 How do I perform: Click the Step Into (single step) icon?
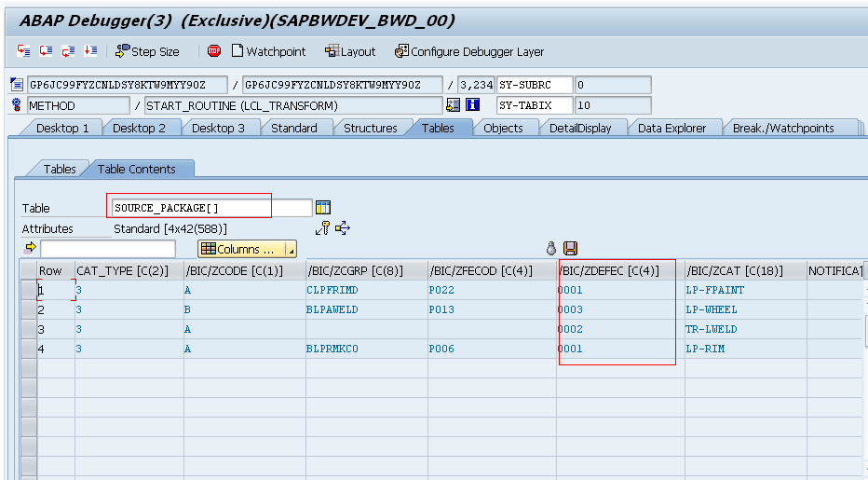pos(24,51)
